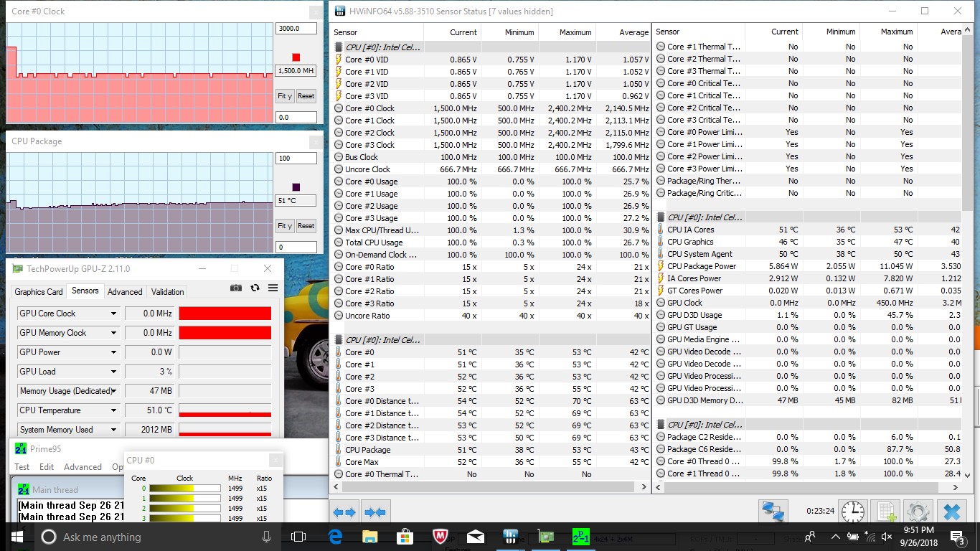Click the Cortana microphone icon
Screen dimensions: 980x551
point(267,537)
